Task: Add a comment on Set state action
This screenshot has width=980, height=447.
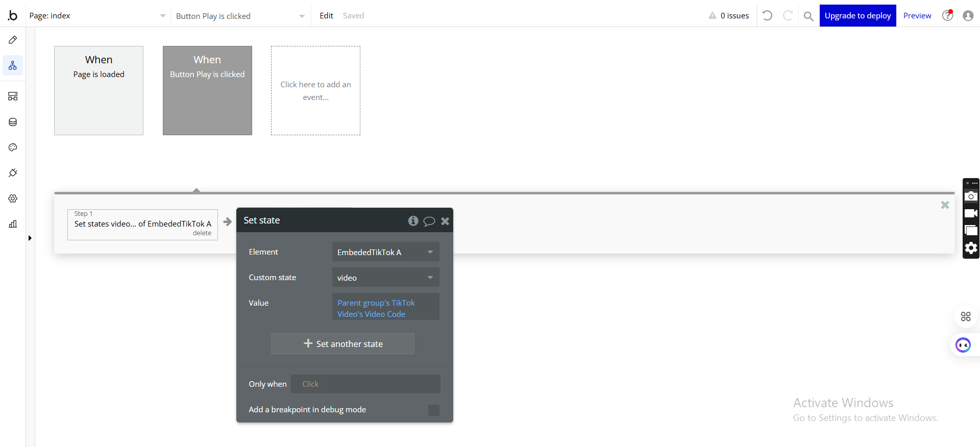Action: 429,221
